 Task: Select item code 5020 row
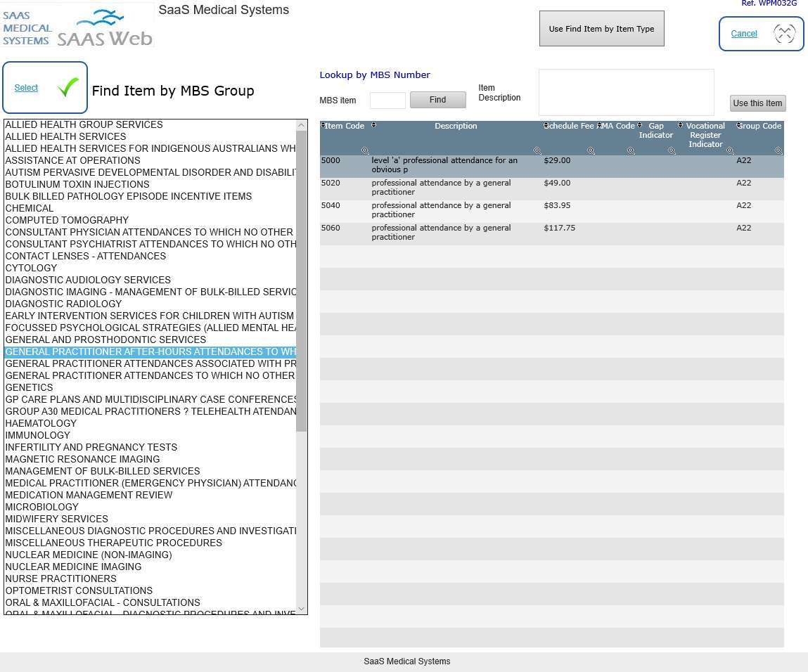pos(551,188)
